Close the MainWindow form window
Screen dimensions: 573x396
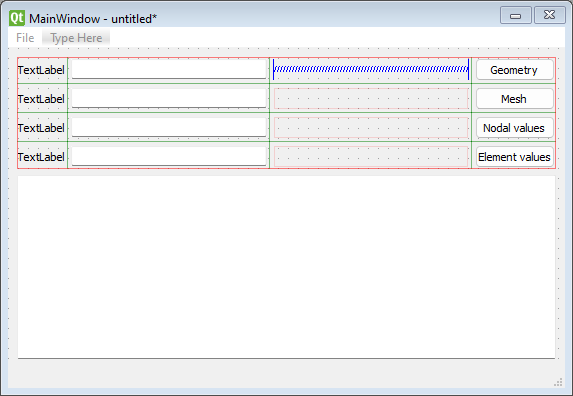550,15
